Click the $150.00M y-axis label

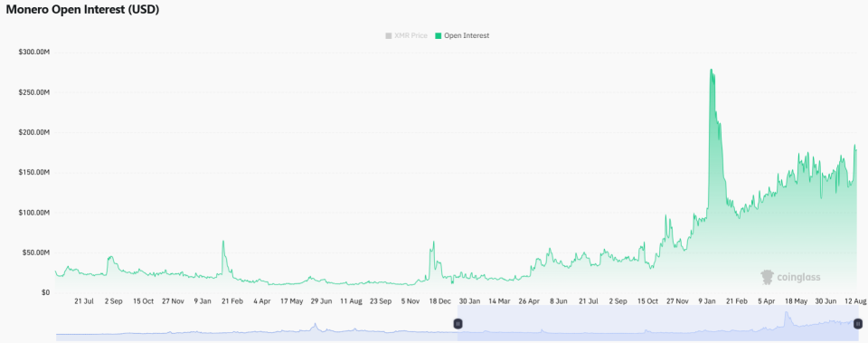34,172
